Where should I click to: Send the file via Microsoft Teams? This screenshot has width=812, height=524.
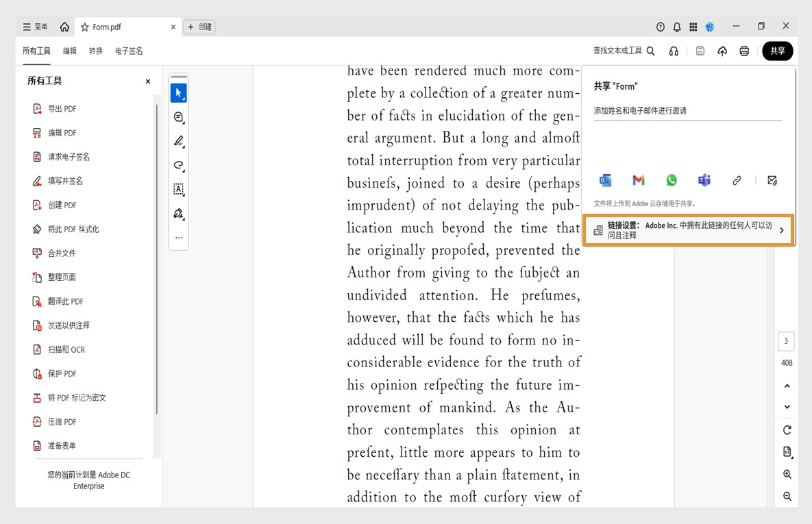pos(704,180)
